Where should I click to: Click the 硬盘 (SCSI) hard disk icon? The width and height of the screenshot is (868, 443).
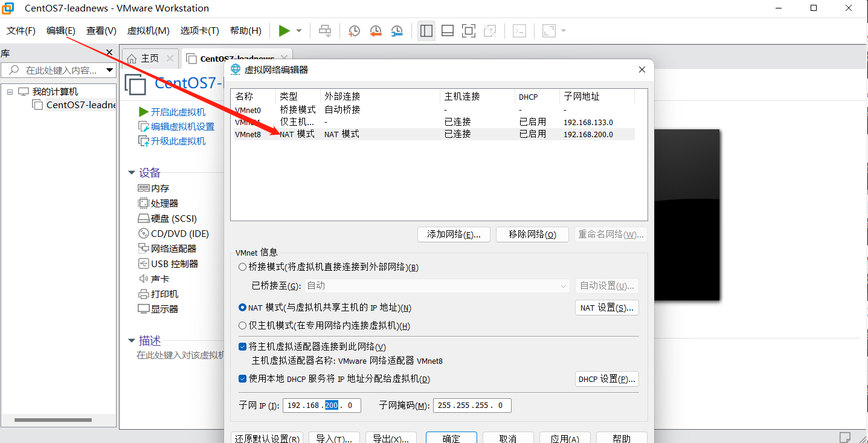point(144,218)
